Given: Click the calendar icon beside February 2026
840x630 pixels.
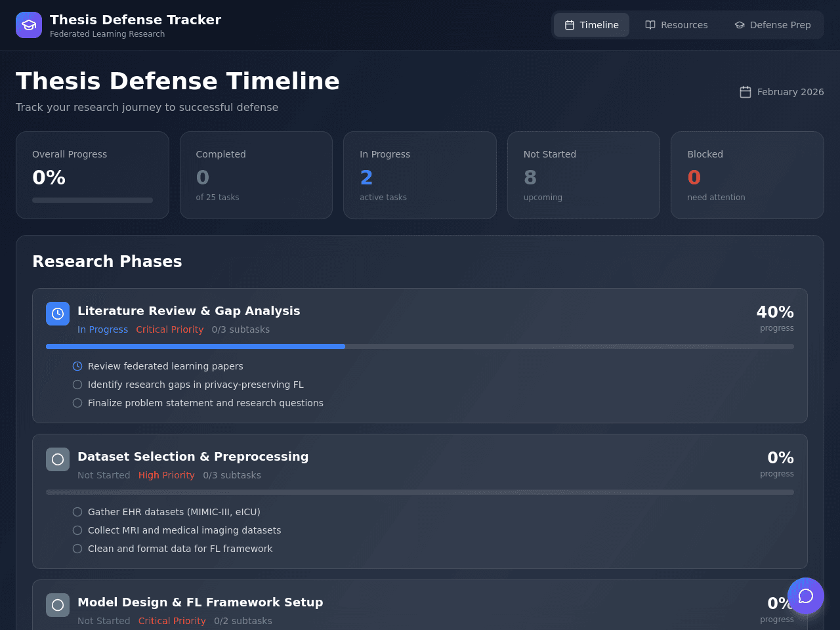Looking at the screenshot, I should pyautogui.click(x=745, y=92).
